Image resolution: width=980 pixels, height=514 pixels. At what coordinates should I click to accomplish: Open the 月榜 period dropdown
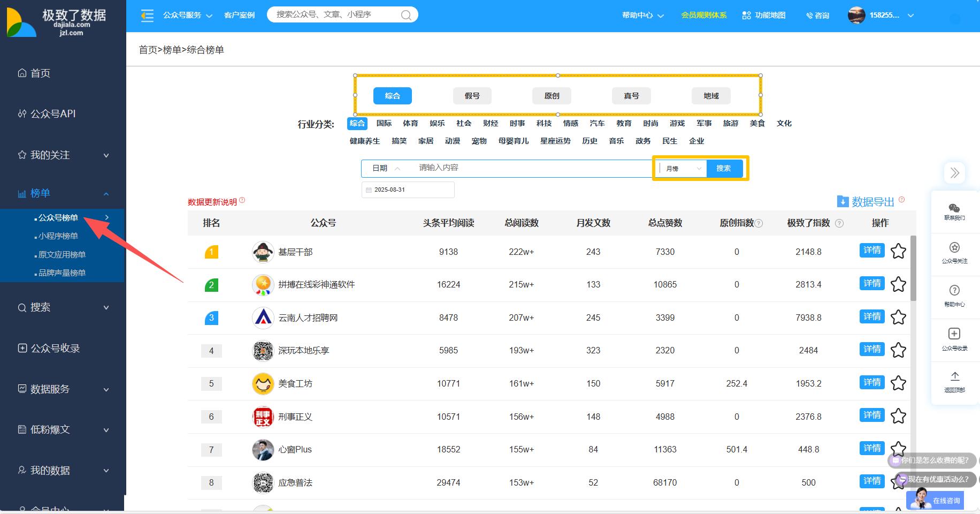683,168
